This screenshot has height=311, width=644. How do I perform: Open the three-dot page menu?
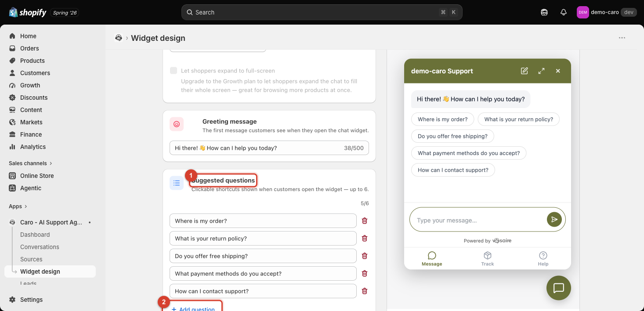(622, 38)
